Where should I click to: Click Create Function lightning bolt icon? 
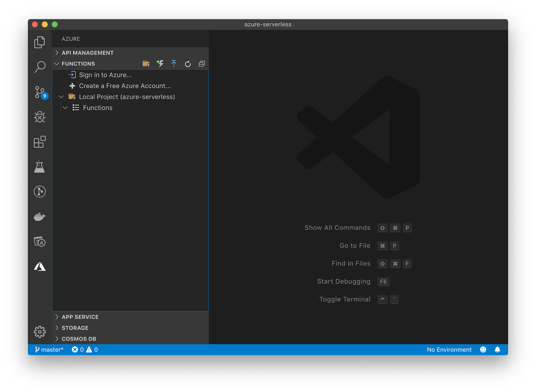160,64
